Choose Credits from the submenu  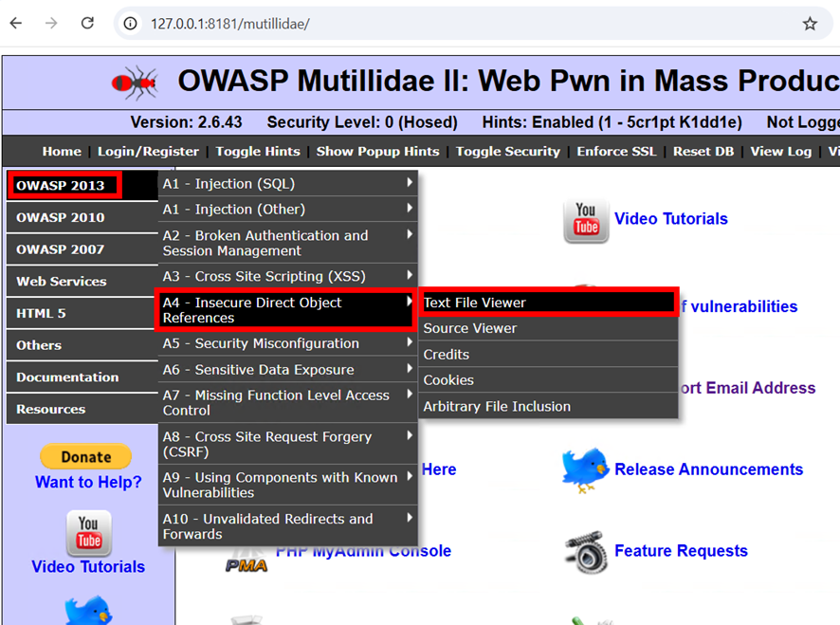(x=548, y=355)
